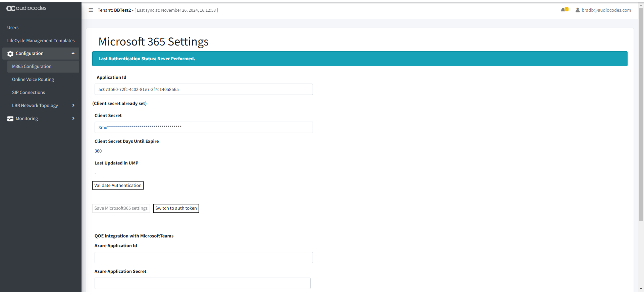
Task: Open the Users page
Action: [13, 27]
